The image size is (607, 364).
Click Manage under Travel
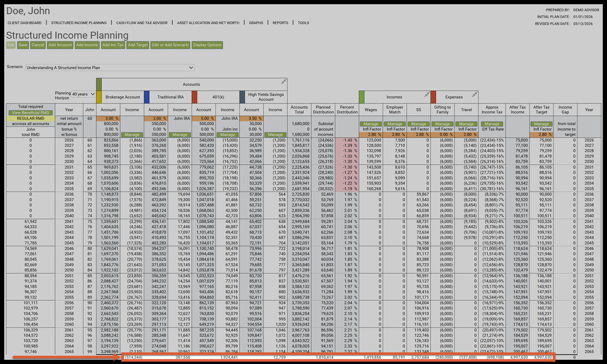coord(467,124)
